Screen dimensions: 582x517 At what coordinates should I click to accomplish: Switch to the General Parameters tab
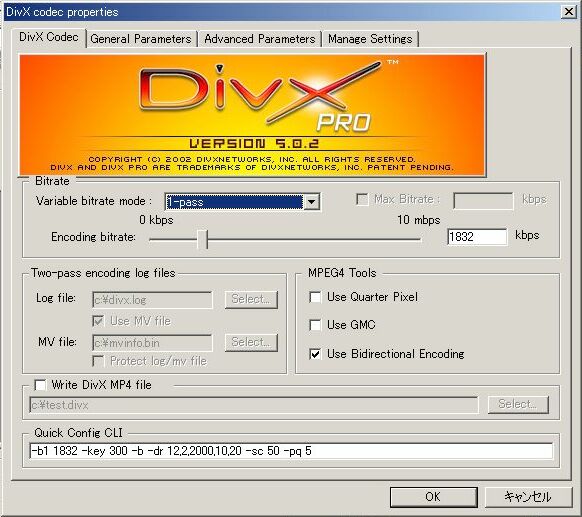pos(141,39)
